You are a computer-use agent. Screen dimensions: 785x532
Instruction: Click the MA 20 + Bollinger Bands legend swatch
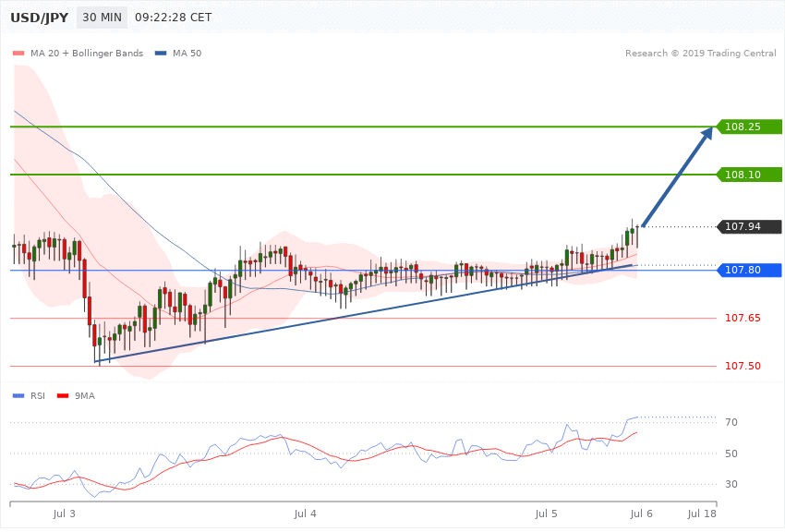pos(18,53)
